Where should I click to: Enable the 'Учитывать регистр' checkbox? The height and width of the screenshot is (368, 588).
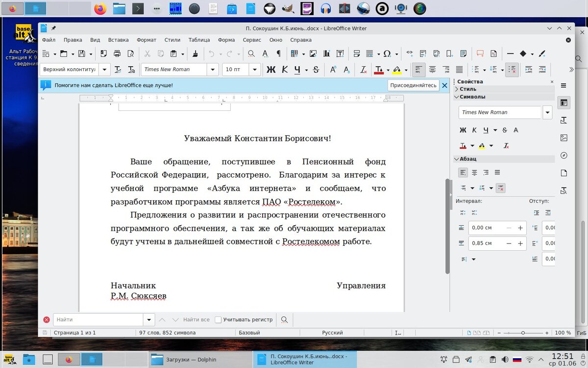(219, 320)
